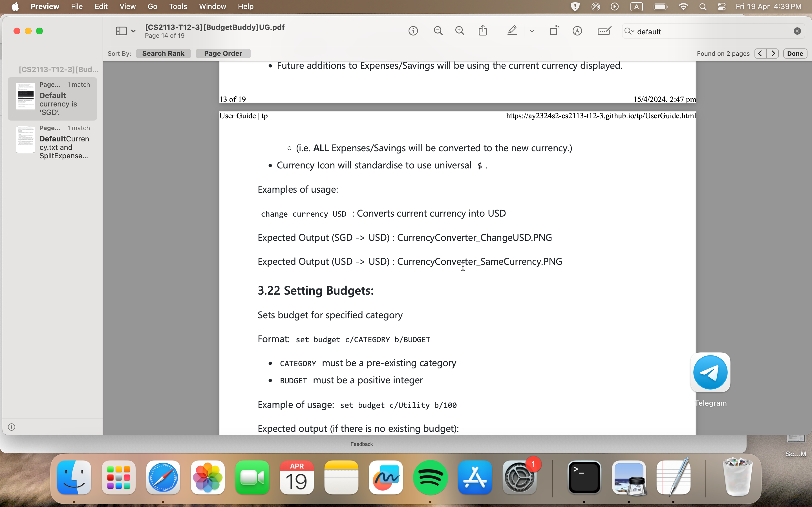Zoom in on the PDF page

click(460, 31)
